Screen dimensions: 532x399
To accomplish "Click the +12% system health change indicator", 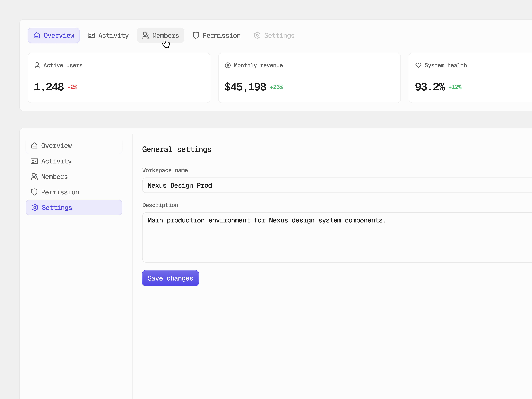I will pos(455,87).
